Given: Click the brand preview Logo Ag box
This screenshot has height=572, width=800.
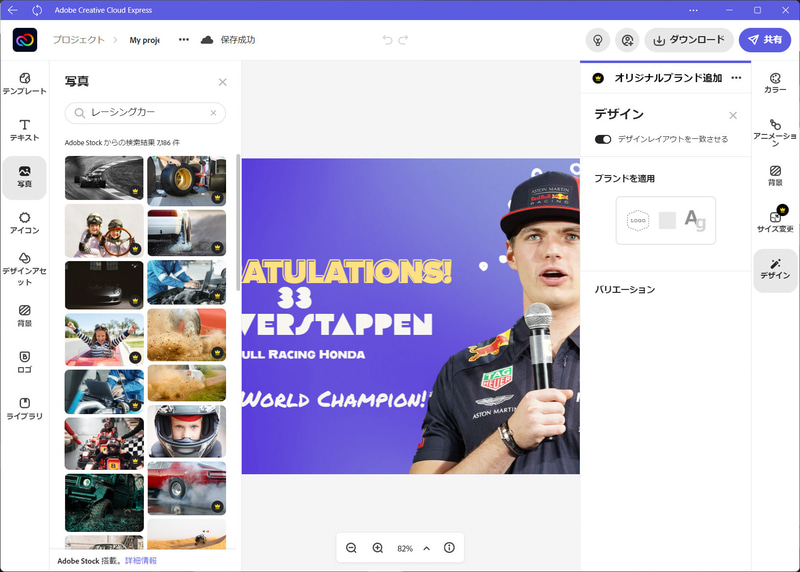Looking at the screenshot, I should [665, 220].
